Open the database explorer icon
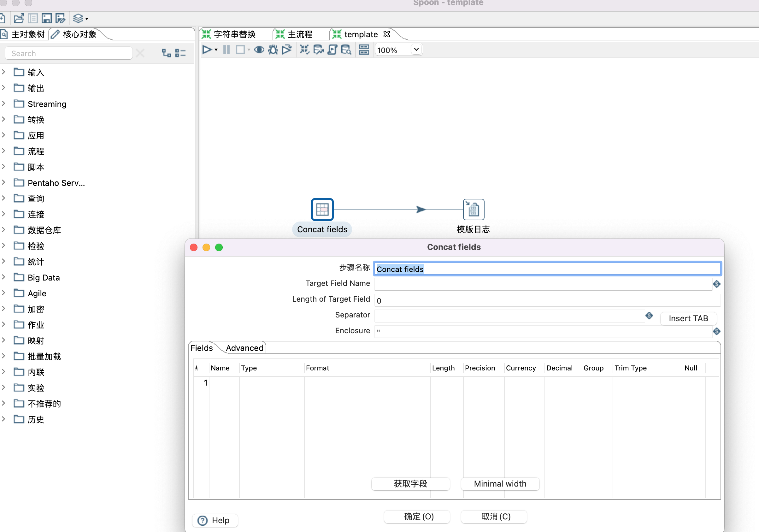 click(x=346, y=50)
